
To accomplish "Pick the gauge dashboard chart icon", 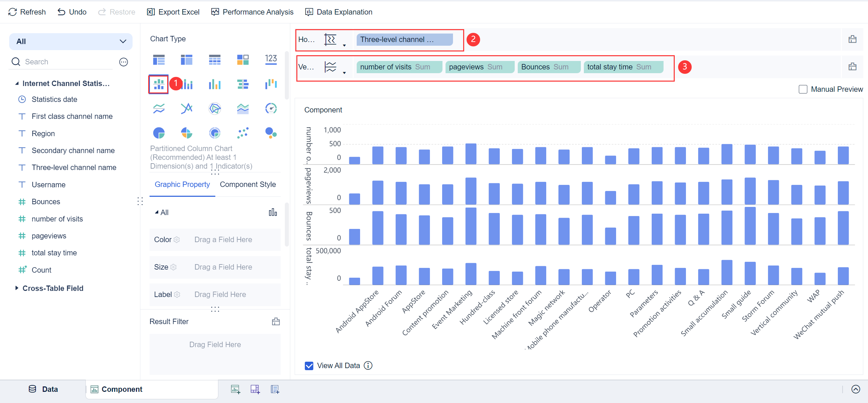I will coord(271,108).
